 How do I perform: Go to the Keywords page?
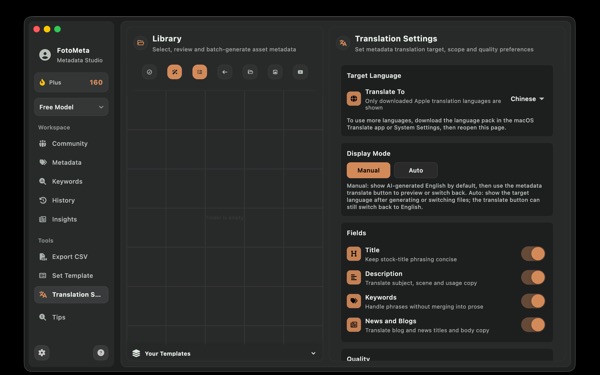click(x=71, y=181)
